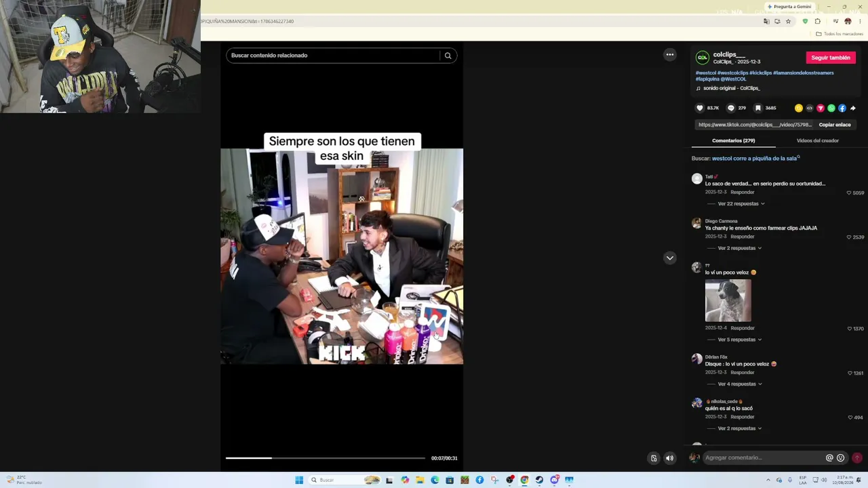Expand 'Ver 5 respuestas' replies
868x488 pixels.
[740, 340]
